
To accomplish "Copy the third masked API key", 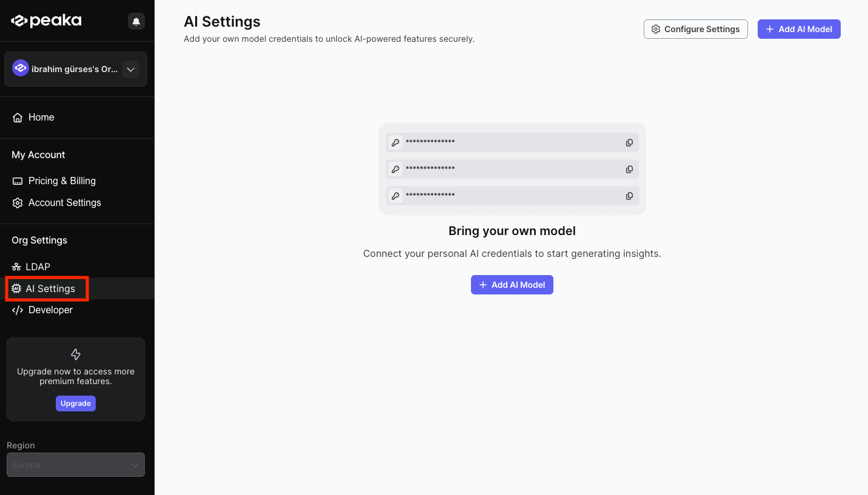I will pyautogui.click(x=629, y=196).
